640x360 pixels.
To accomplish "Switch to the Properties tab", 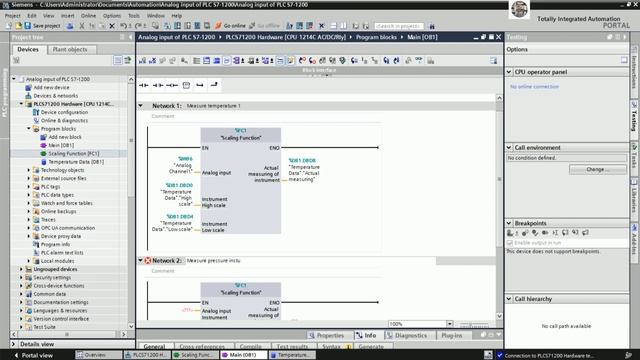I will tap(327, 336).
